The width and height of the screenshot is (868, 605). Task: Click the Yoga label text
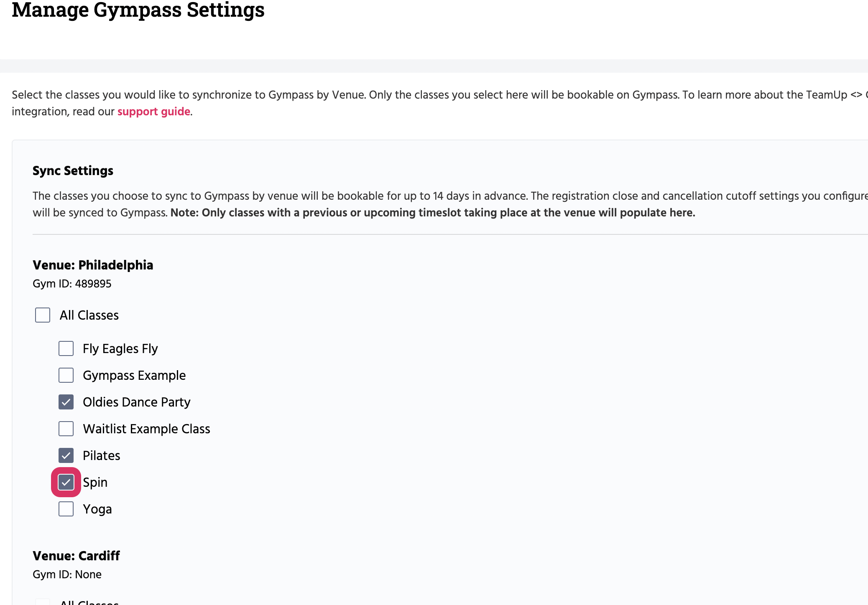pos(97,509)
